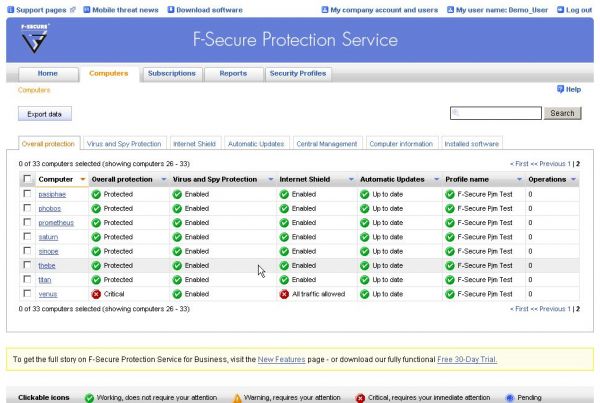Click venus Virus Protection Enabled icon
The width and height of the screenshot is (600, 403).
(177, 294)
